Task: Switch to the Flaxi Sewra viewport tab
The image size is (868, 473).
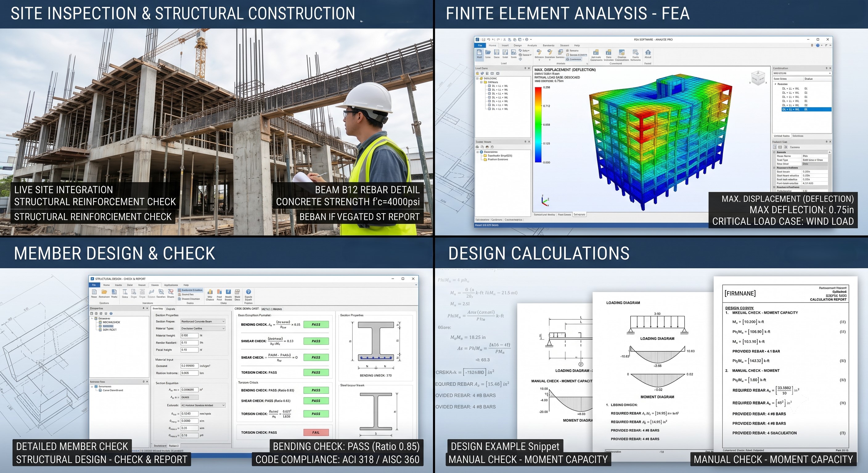Action: 564,214
